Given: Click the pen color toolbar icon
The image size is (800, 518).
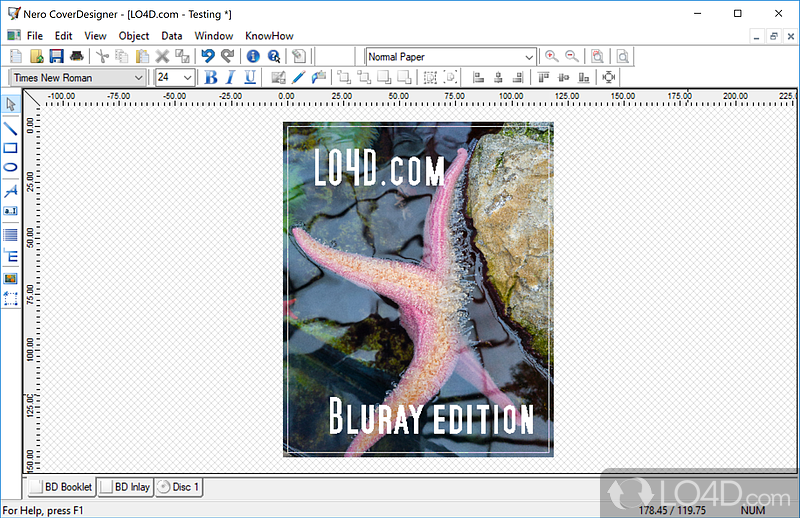Looking at the screenshot, I should point(299,78).
